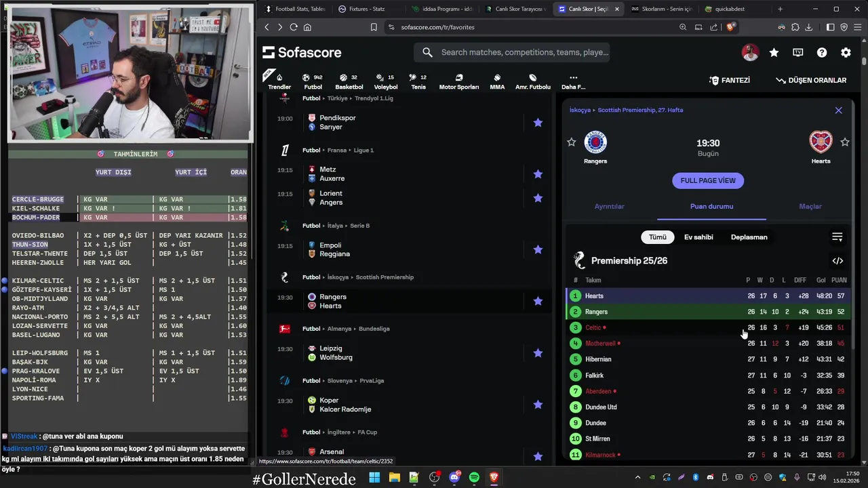Open the Celtic team row in standings

point(709,327)
